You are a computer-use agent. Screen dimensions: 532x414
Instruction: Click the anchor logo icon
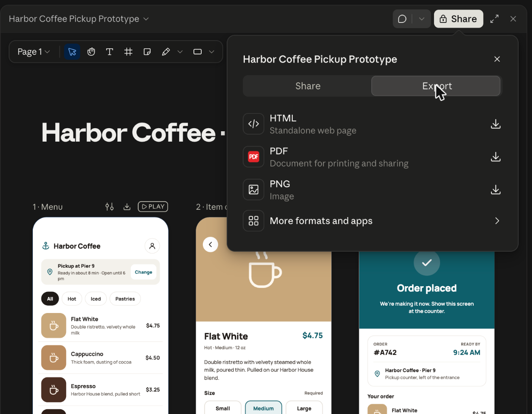tap(45, 246)
